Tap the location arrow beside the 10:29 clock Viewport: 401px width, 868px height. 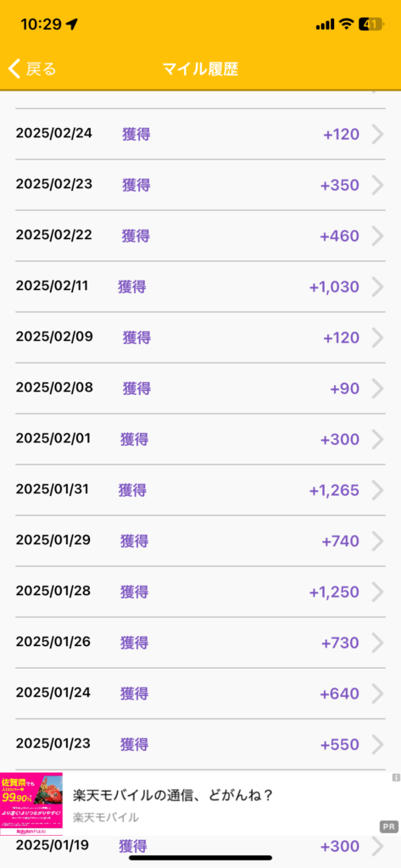[x=72, y=24]
